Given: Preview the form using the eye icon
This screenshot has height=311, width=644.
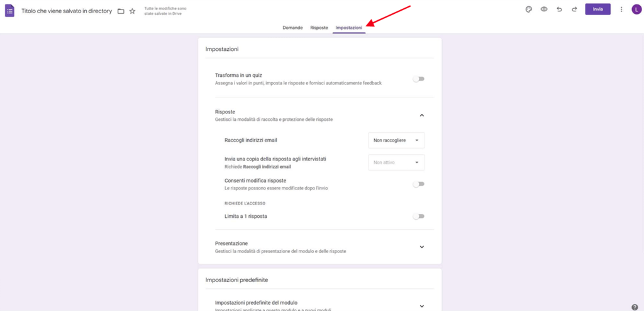Looking at the screenshot, I should 543,9.
